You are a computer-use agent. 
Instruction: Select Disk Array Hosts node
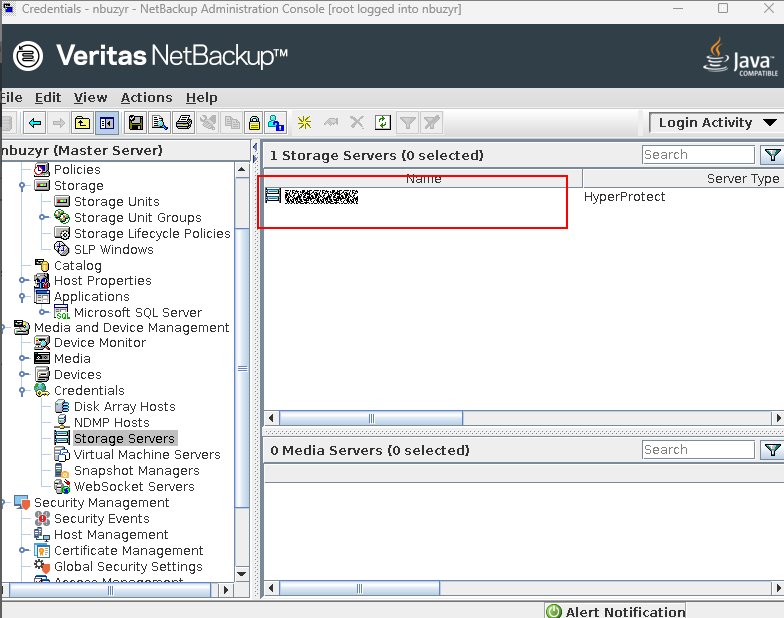[x=124, y=406]
